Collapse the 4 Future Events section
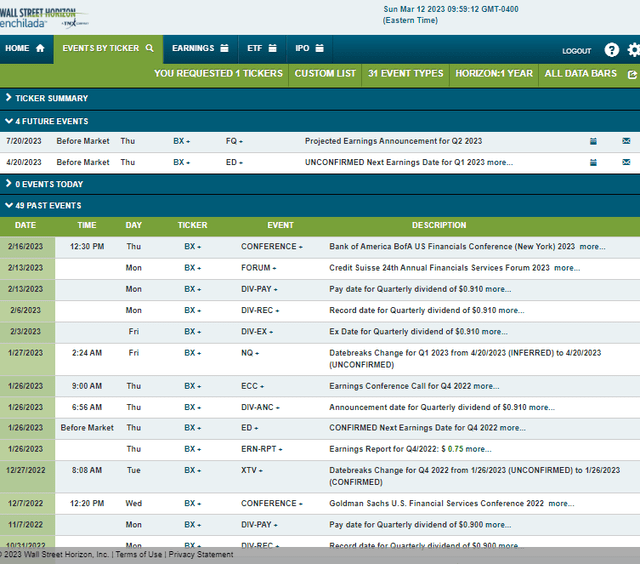640x564 pixels. pos(46,121)
